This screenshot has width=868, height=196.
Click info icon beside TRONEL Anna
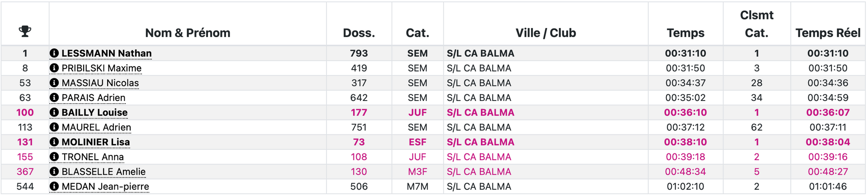pos(54,157)
